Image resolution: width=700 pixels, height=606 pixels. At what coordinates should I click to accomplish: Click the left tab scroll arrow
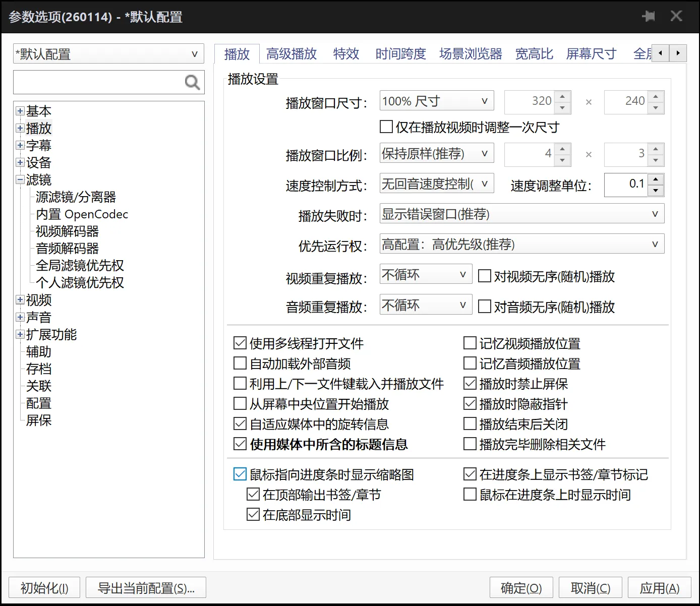[661, 53]
